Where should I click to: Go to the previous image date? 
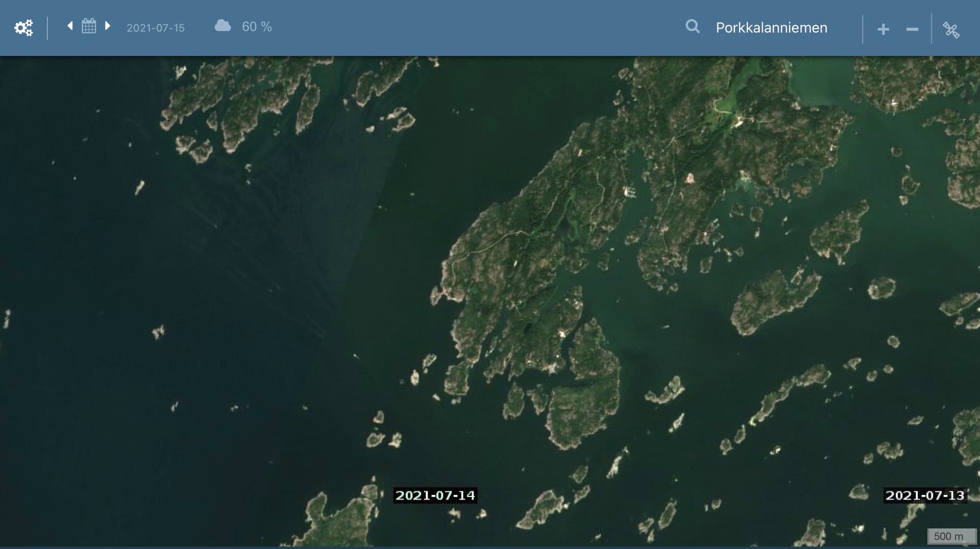[x=70, y=26]
